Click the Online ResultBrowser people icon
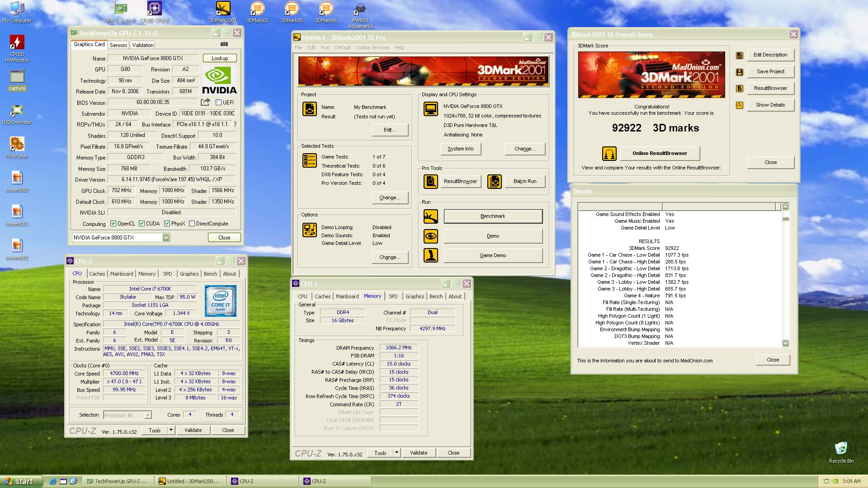 609,154
